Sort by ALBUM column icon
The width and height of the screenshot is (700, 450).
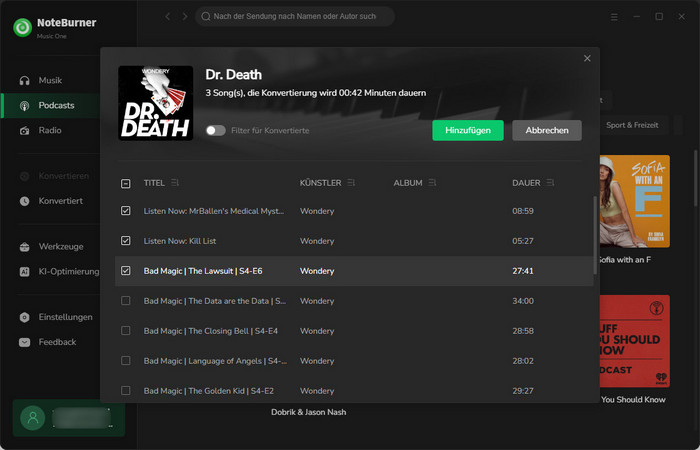click(432, 183)
